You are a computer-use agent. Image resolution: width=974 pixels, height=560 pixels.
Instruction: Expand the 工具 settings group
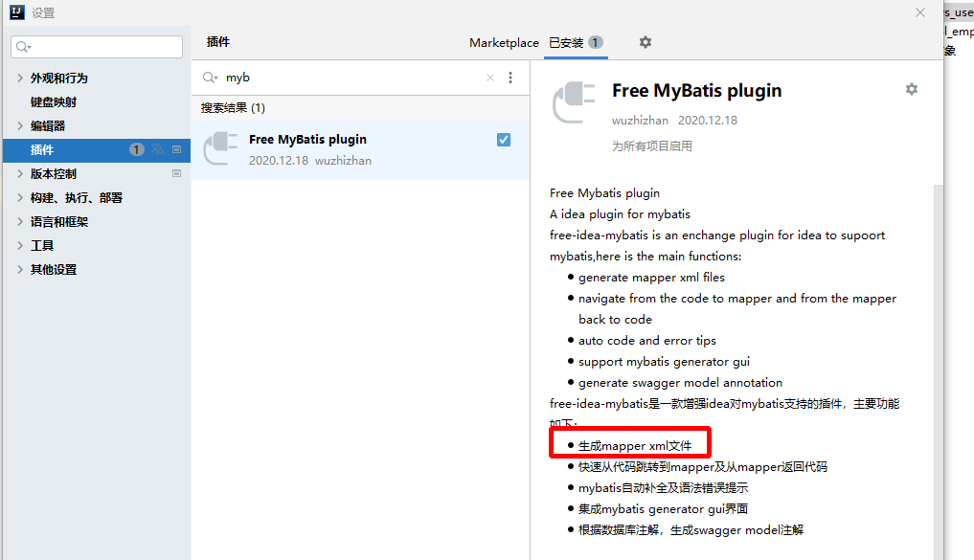[x=20, y=245]
